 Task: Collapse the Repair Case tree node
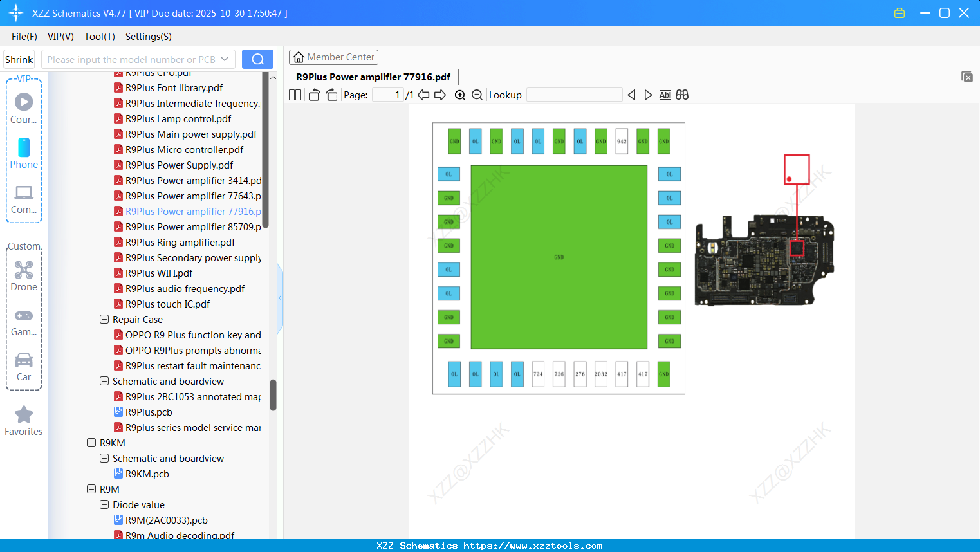(x=104, y=319)
